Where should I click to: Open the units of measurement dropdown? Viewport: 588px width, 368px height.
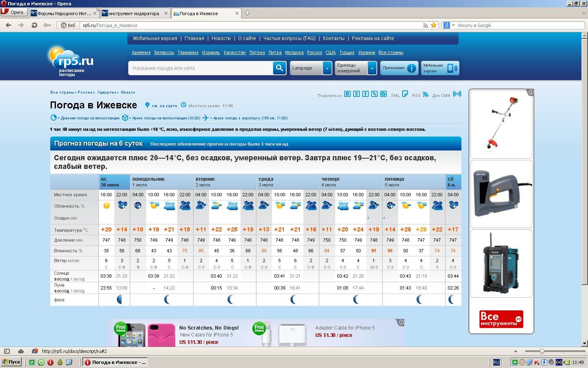[372, 68]
